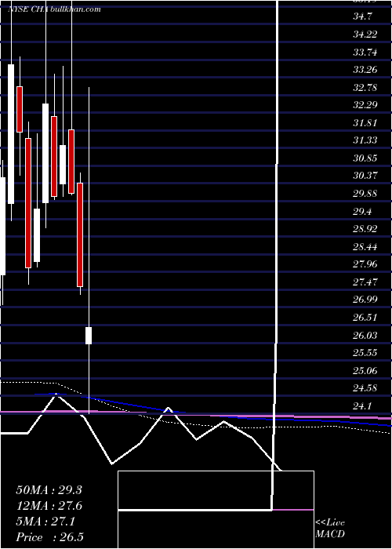Screen dimensions: 392x549
Task: Click the 26.99 price axis label
Action: point(365,299)
